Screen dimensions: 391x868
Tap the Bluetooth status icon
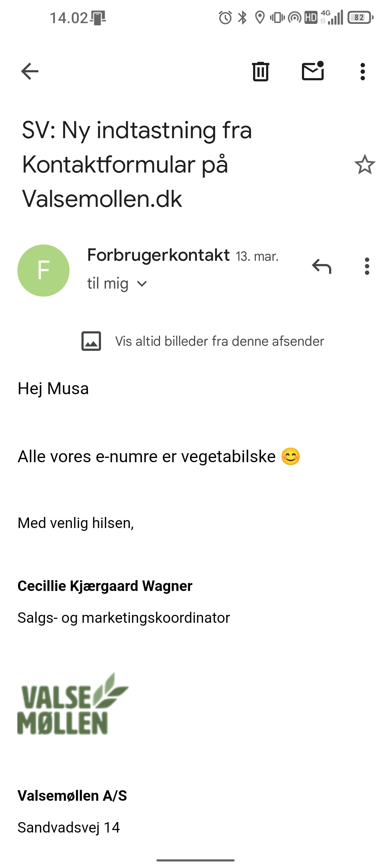[x=242, y=17]
